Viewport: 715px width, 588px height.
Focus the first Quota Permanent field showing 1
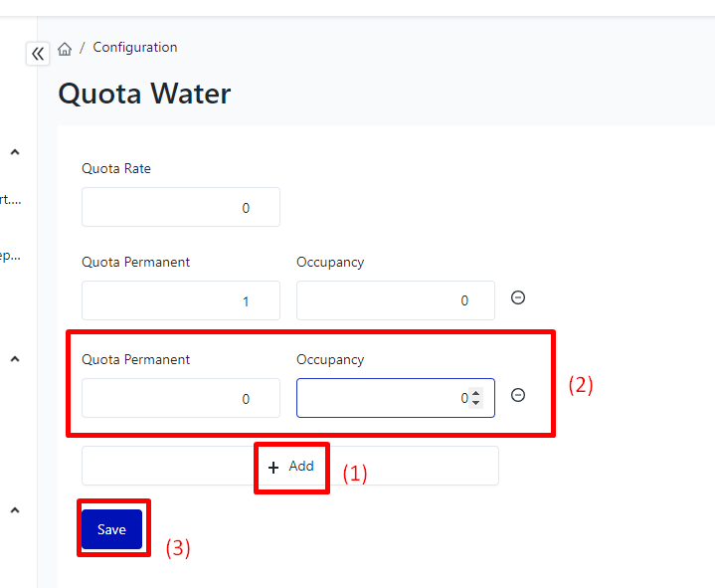point(181,300)
